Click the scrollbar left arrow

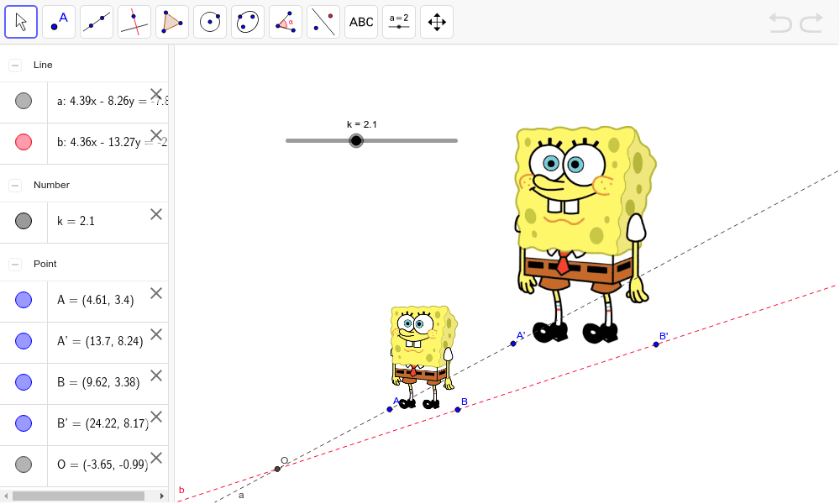coord(5,496)
